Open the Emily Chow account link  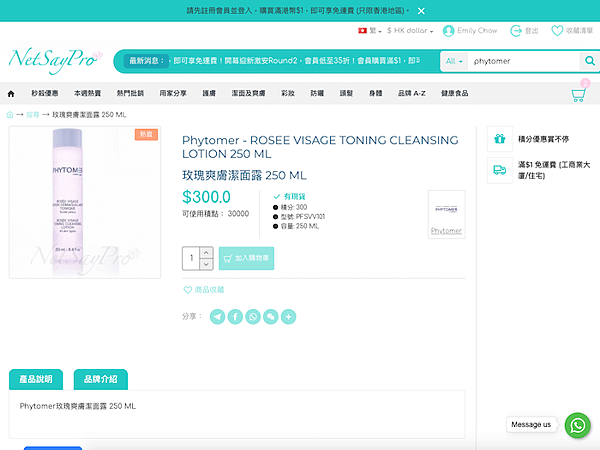point(470,31)
